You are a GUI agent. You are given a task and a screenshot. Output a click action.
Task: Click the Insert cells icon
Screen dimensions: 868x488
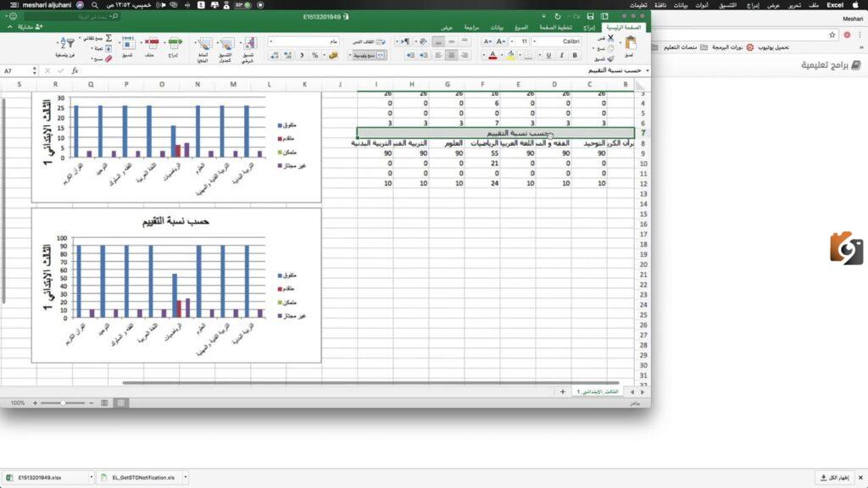[x=175, y=42]
